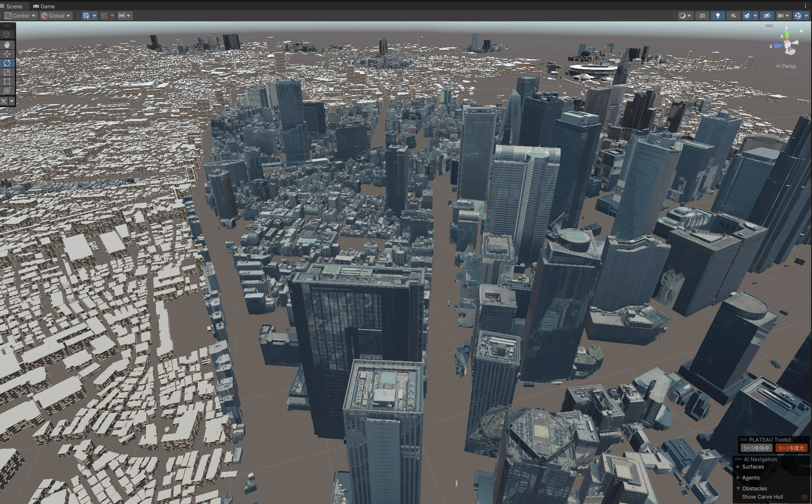The height and width of the screenshot is (504, 812).
Task: Open the Center pivot mode dropdown
Action: point(20,16)
